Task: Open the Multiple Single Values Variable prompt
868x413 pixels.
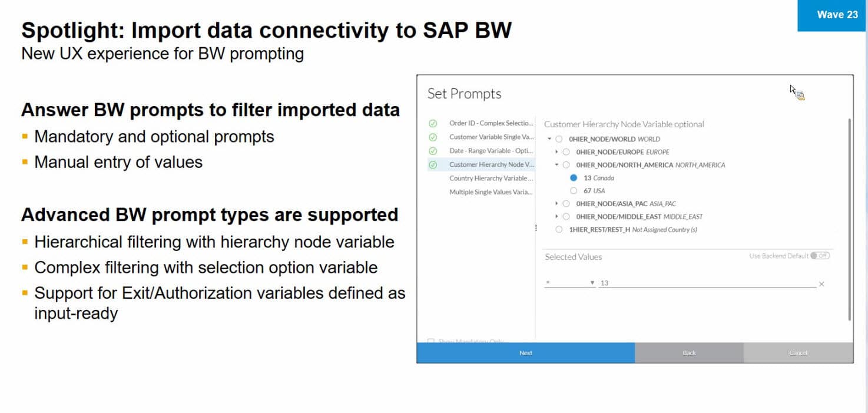Action: [x=491, y=192]
